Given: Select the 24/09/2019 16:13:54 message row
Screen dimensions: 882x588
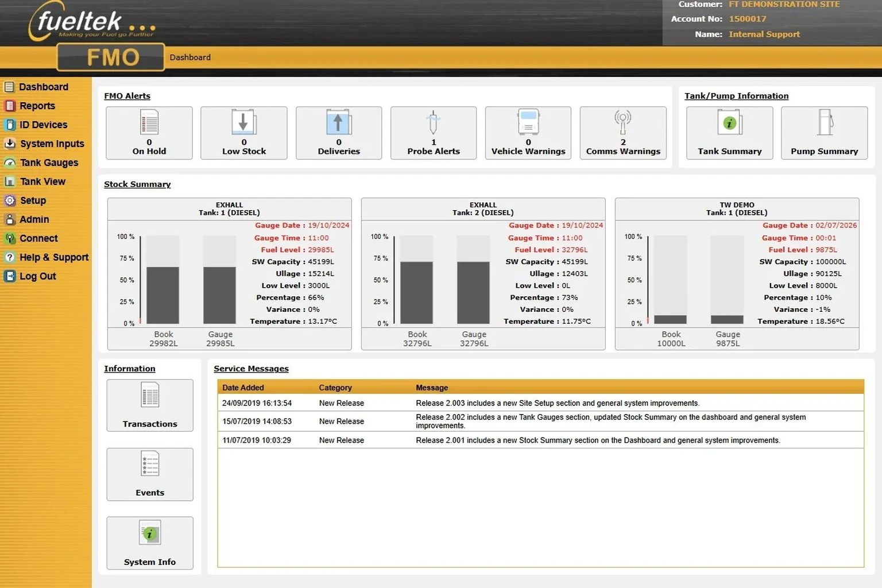Looking at the screenshot, I should coord(540,403).
